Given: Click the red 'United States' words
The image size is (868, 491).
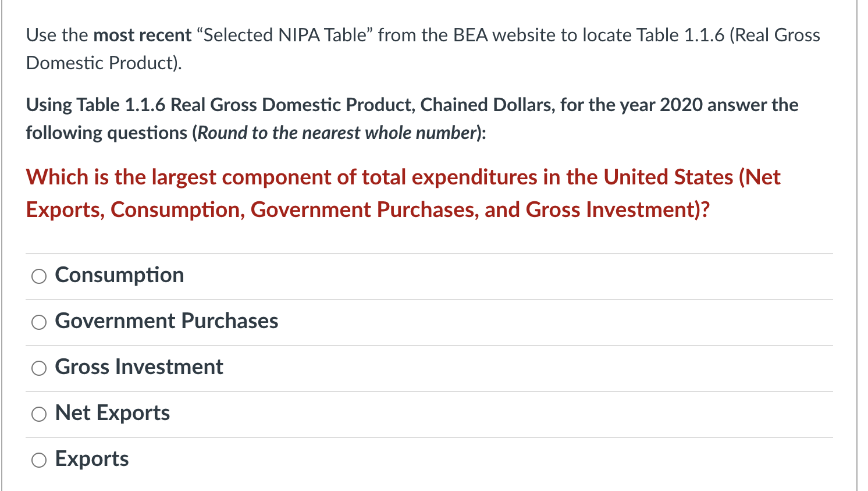Looking at the screenshot, I should (x=668, y=177).
